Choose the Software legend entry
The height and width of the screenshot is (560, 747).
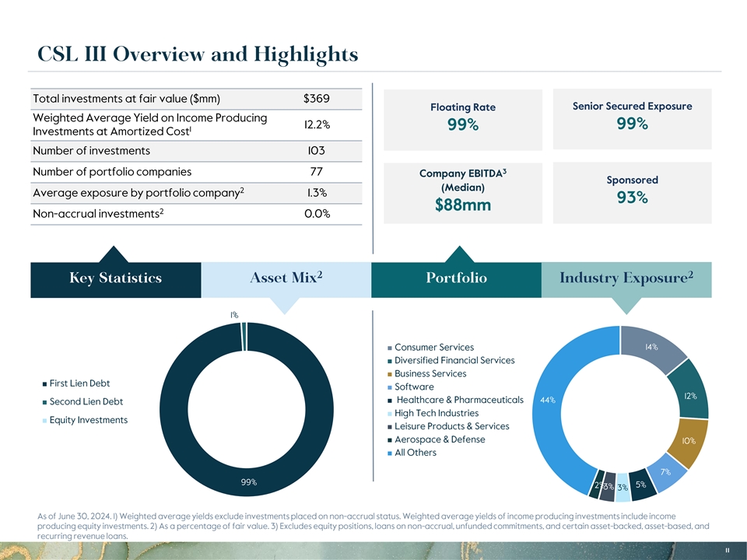tap(414, 387)
